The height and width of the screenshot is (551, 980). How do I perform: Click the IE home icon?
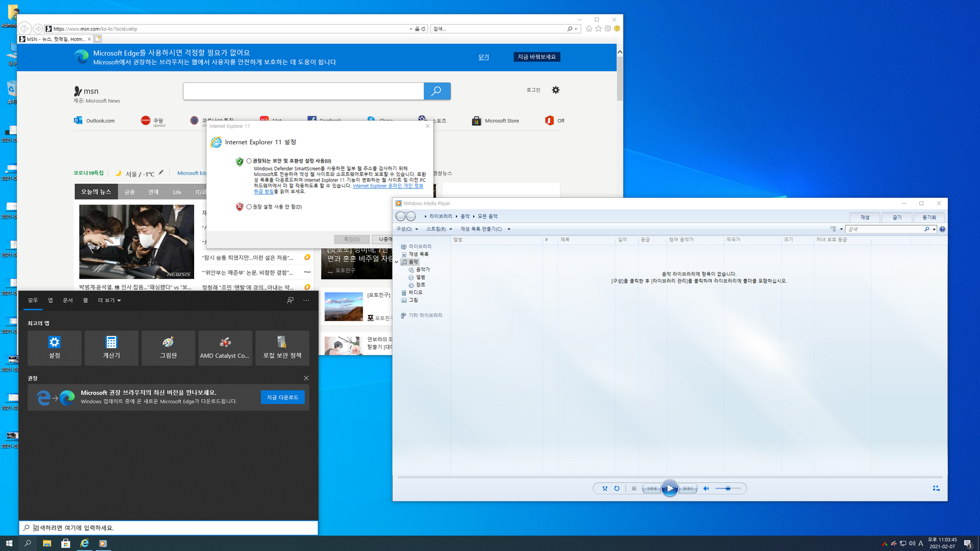pos(589,29)
